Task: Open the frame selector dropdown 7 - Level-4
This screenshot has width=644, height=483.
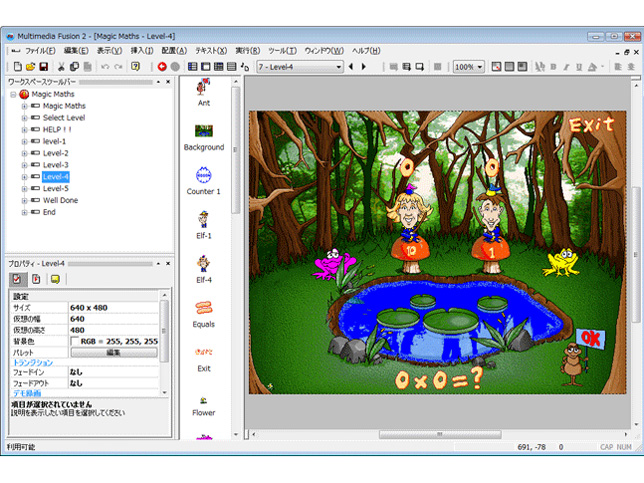Action: pyautogui.click(x=300, y=67)
